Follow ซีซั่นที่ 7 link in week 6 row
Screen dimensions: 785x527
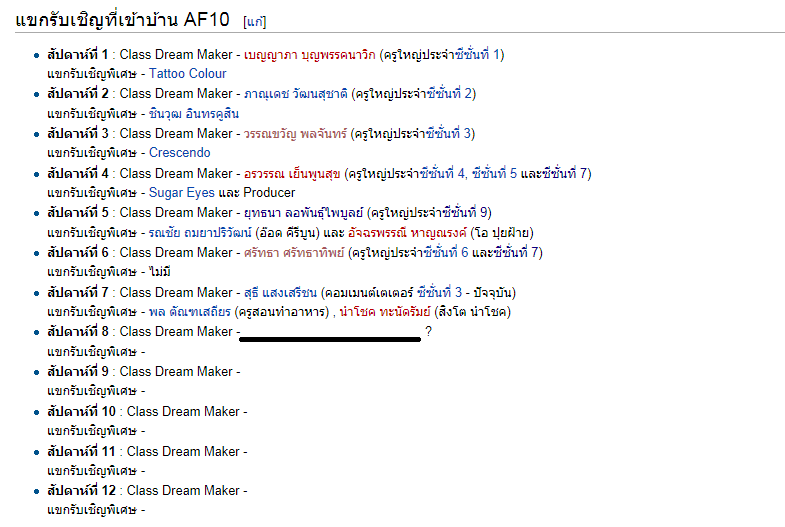coord(516,253)
